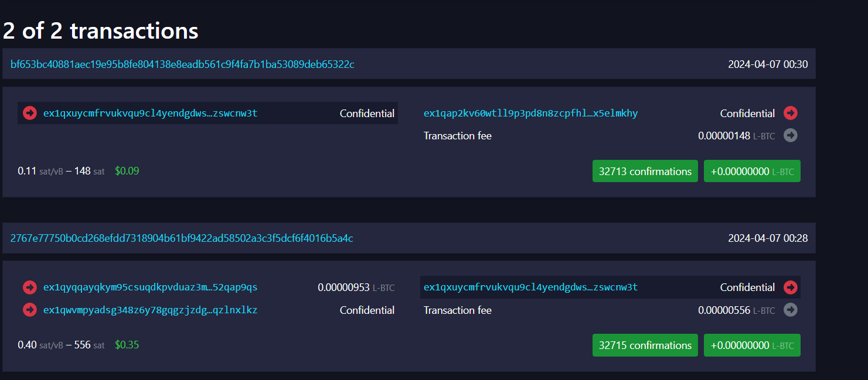Viewport: 868px width, 380px height.
Task: Open output address ex1qap2kv60wtll9
Action: click(x=530, y=113)
